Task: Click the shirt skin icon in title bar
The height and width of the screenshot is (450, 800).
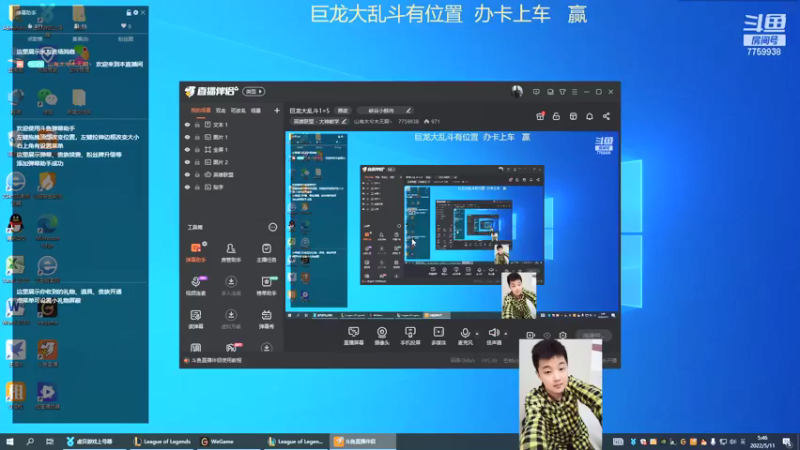Action: pyautogui.click(x=562, y=92)
